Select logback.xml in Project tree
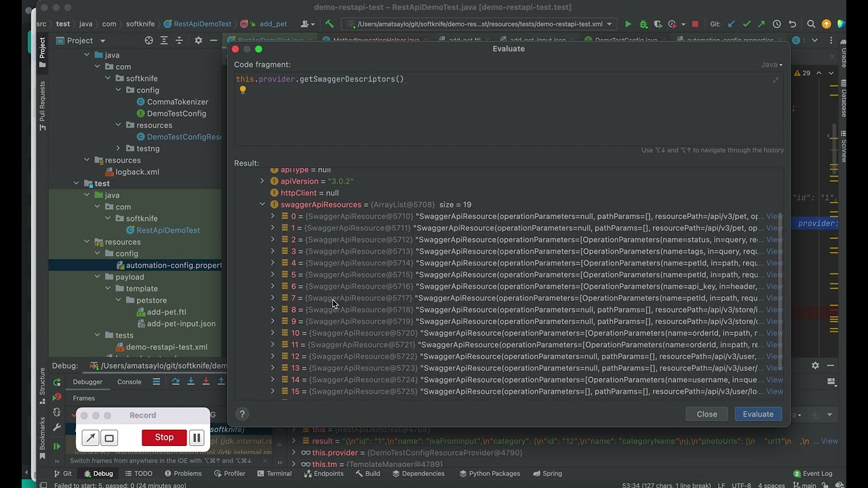868x488 pixels. coord(132,172)
